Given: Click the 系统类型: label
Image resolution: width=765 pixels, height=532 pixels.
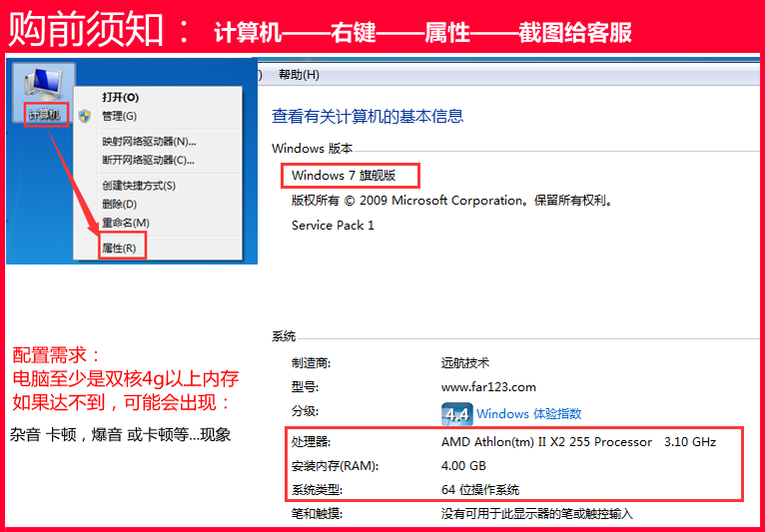Looking at the screenshot, I should click(317, 489).
